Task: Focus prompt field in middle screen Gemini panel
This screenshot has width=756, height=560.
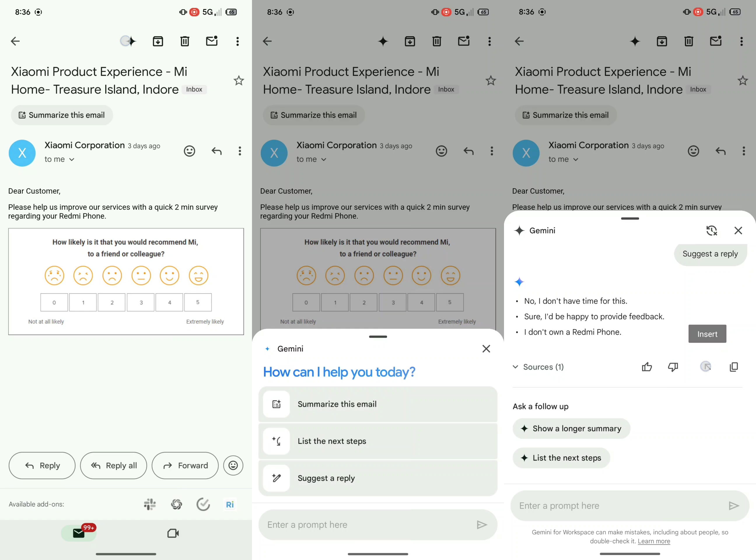Action: (x=378, y=525)
